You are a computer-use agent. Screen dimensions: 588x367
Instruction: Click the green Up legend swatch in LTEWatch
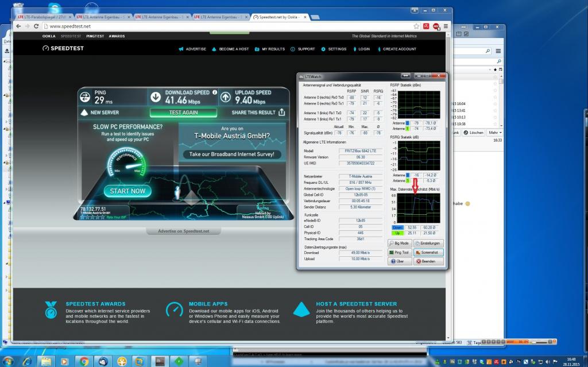coord(397,233)
